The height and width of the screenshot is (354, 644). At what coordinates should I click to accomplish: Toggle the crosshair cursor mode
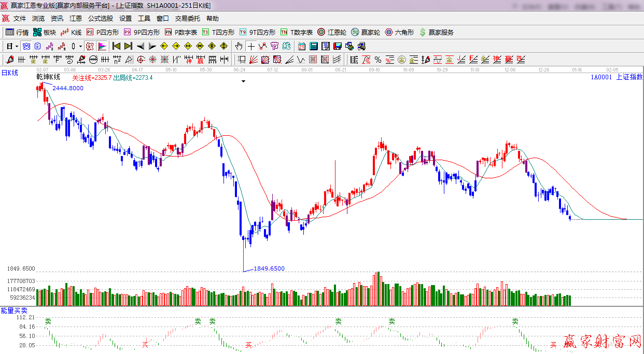tap(251, 46)
